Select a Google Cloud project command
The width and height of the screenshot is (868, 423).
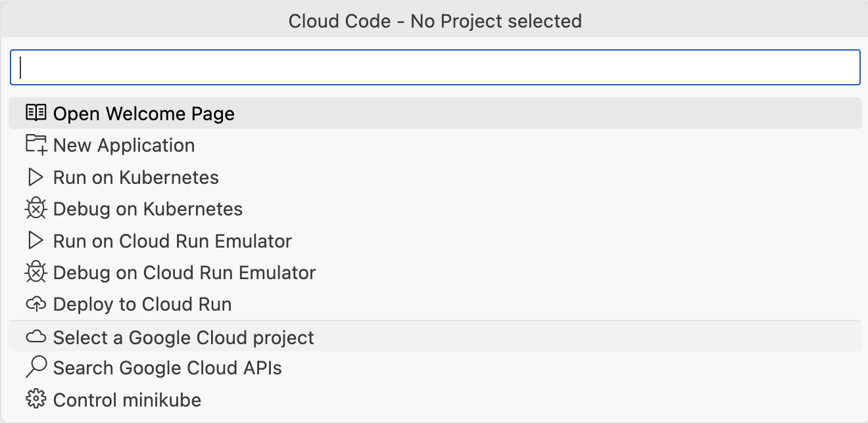(x=184, y=336)
